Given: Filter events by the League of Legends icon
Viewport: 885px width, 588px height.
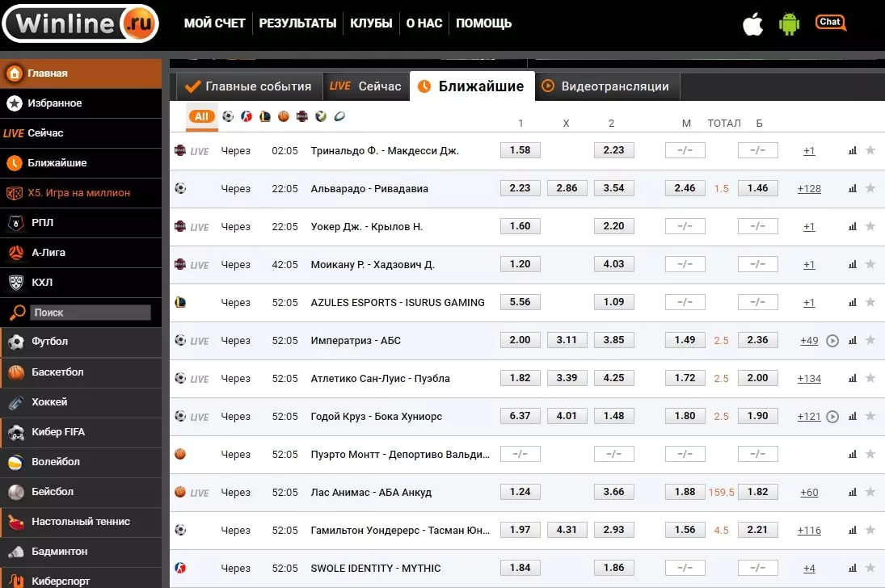Looking at the screenshot, I should (265, 116).
